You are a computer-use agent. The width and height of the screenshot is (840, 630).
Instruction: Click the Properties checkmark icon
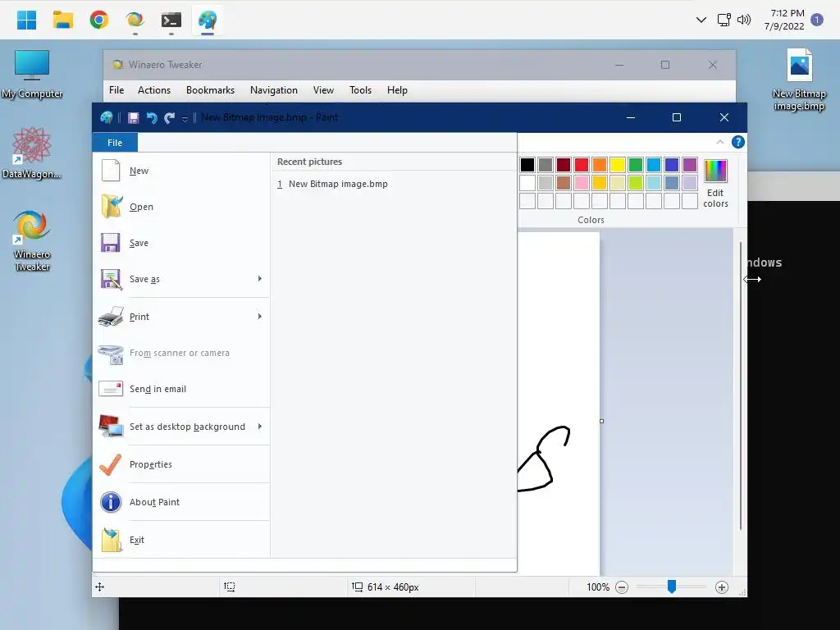[x=111, y=464]
